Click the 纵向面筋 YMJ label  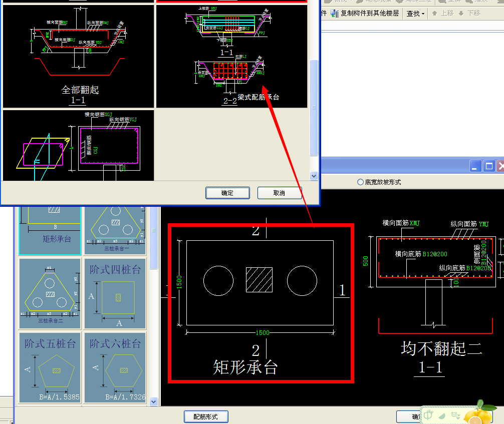(469, 224)
